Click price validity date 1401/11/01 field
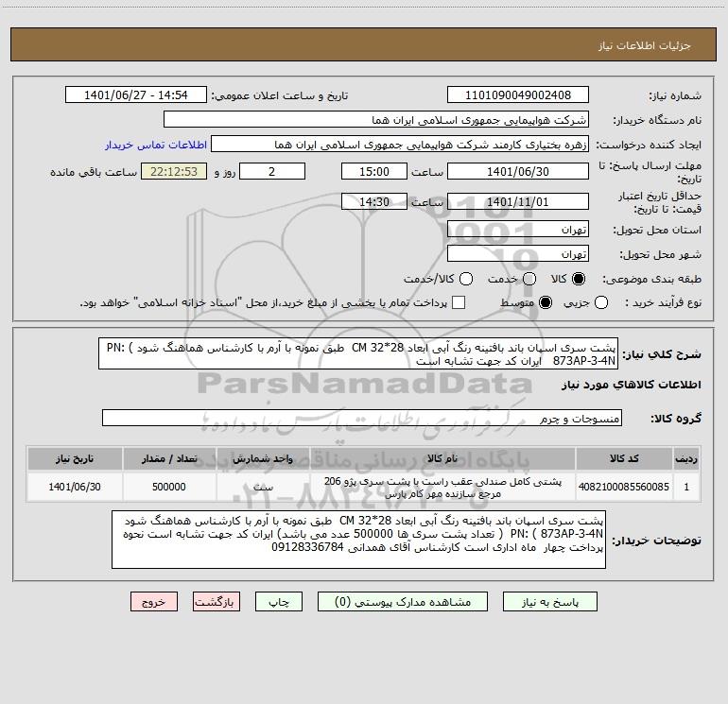 click(x=518, y=201)
